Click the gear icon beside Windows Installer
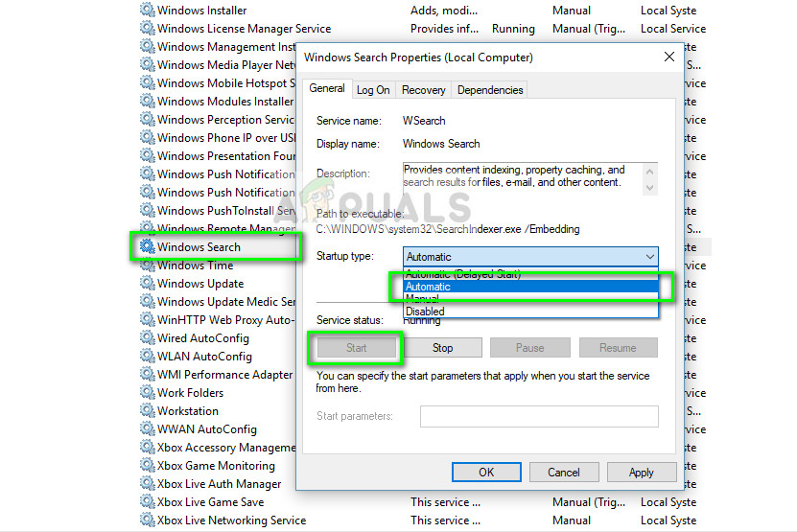 [148, 10]
